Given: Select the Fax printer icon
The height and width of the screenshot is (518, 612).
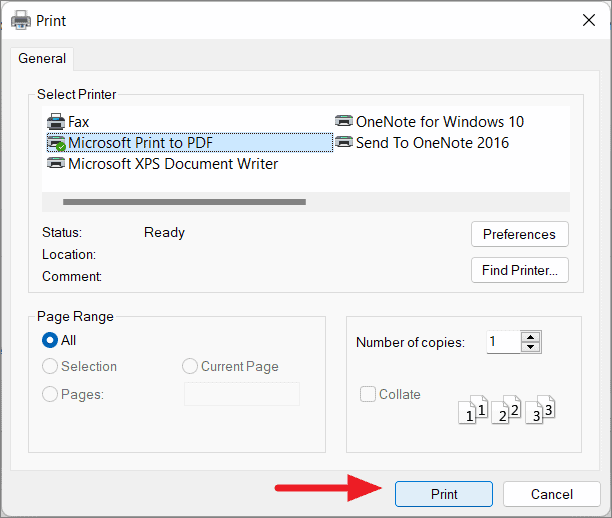Looking at the screenshot, I should (56, 121).
